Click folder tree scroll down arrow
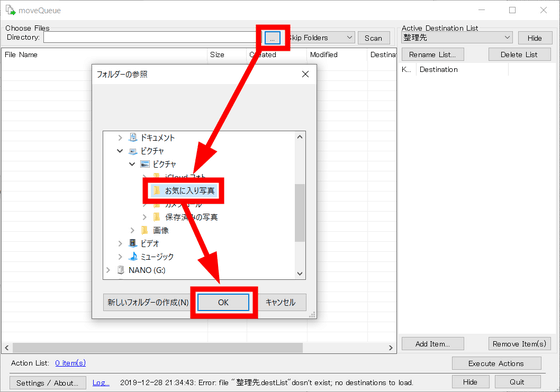560x392 pixels. pos(300,273)
